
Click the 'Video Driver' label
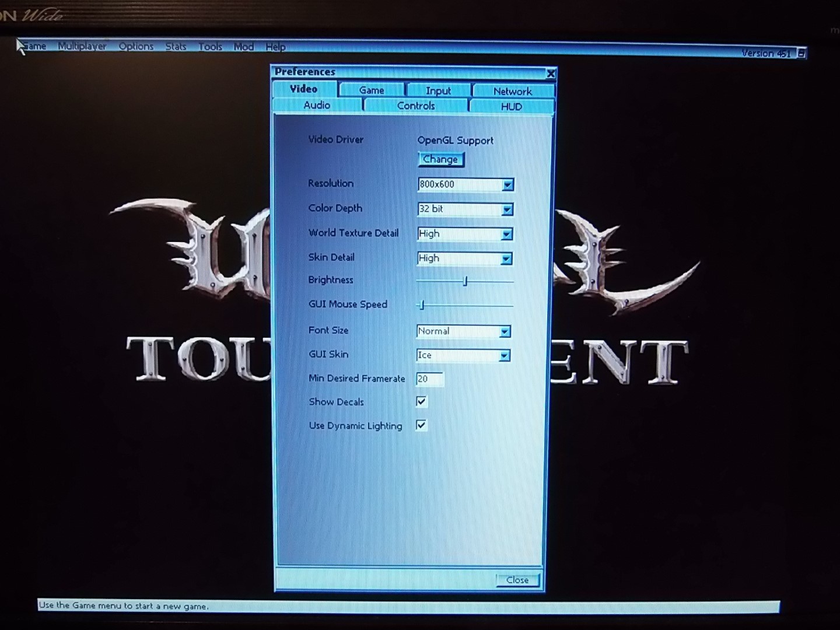335,139
